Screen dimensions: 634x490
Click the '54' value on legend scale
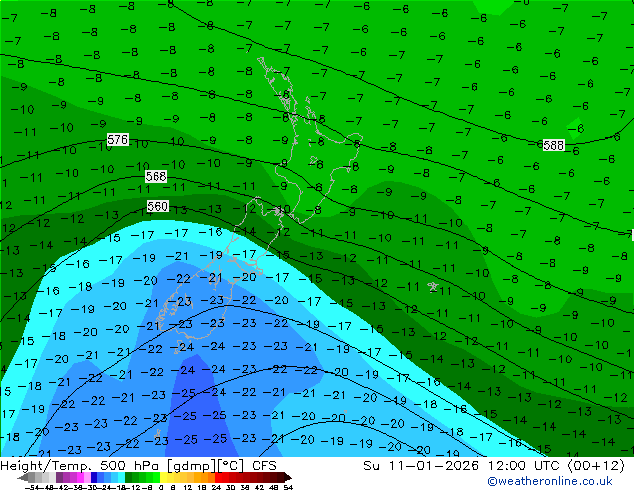point(288,487)
